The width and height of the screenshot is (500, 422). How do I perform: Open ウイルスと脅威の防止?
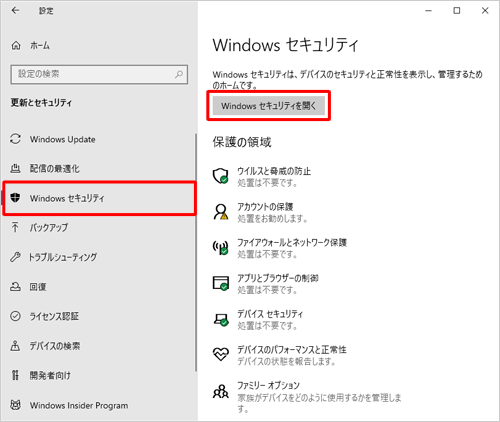pyautogui.click(x=274, y=171)
